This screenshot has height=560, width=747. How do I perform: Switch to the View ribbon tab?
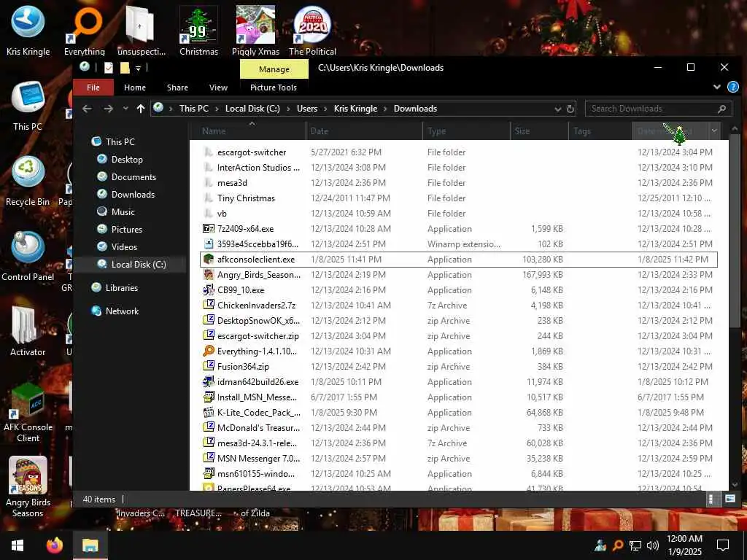pos(218,87)
